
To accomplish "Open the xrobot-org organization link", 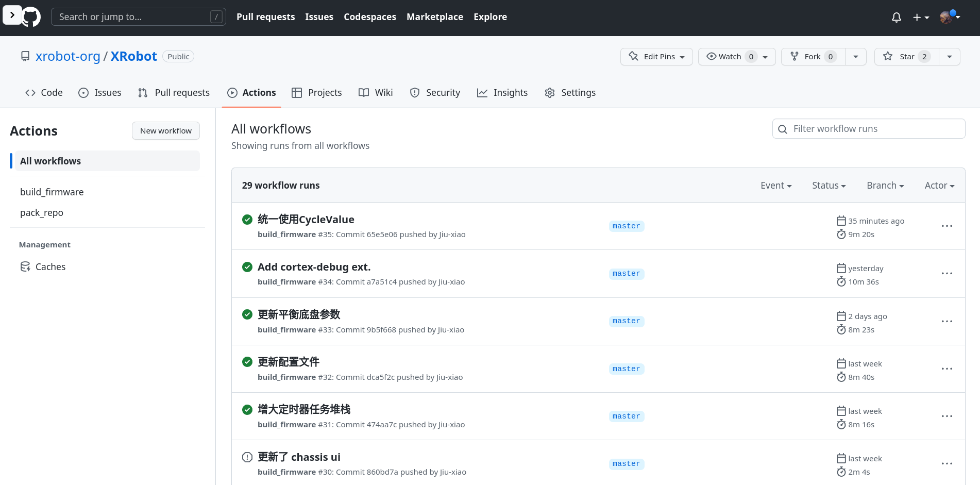I will (68, 56).
